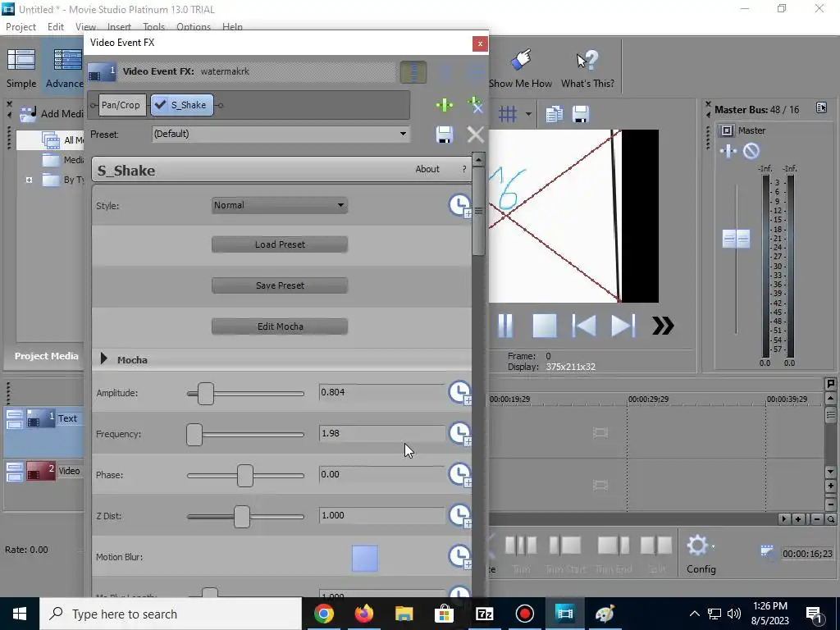Open Show Me How tutorials
This screenshot has width=840, height=630.
pos(520,69)
